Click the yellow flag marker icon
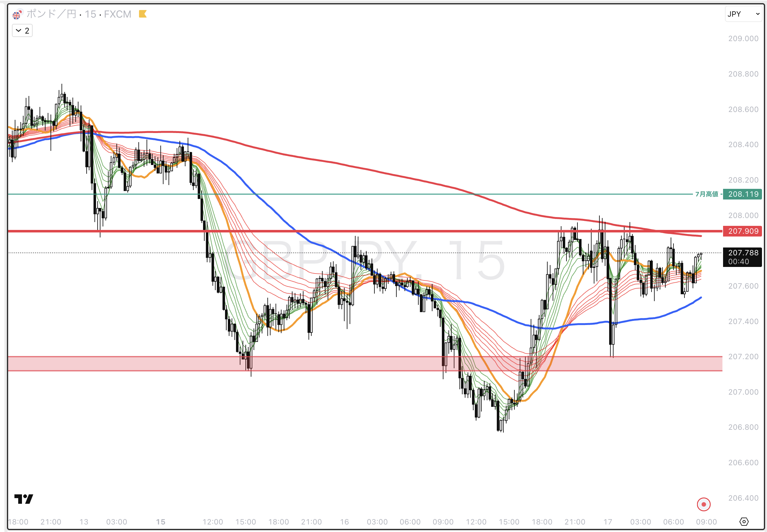 [143, 14]
